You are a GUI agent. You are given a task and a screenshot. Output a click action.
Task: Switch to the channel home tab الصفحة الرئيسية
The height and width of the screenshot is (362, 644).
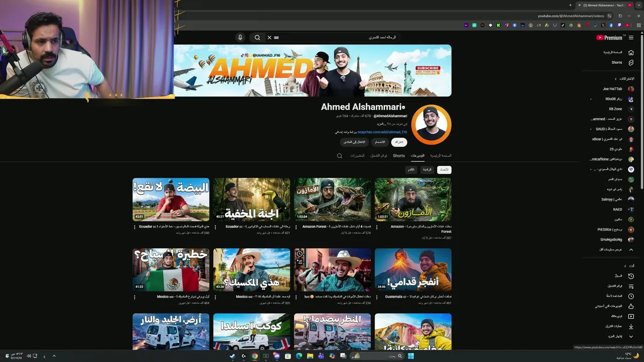[441, 156]
